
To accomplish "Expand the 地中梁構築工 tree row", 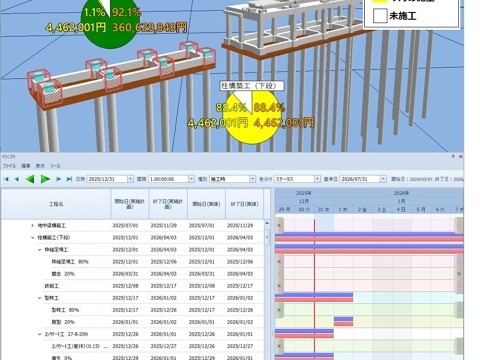I will (x=32, y=226).
